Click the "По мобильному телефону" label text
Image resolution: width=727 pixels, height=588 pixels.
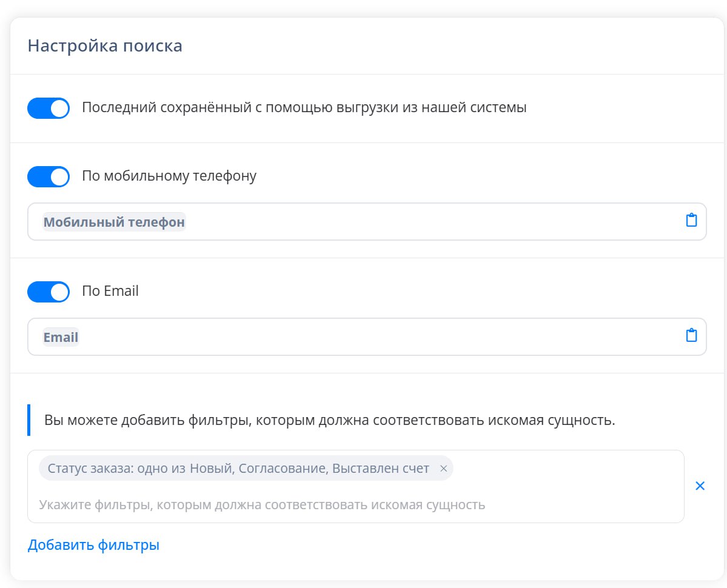click(169, 176)
